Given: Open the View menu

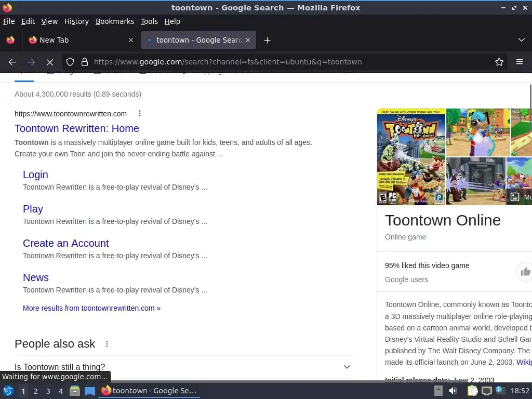Looking at the screenshot, I should [49, 21].
